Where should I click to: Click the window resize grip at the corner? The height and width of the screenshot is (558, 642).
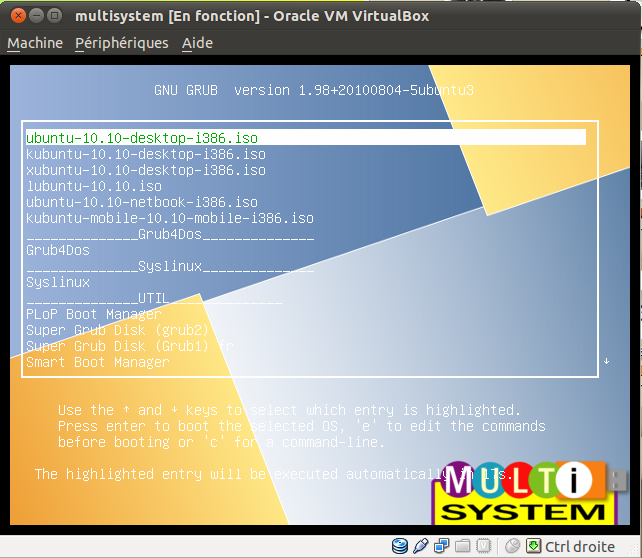(635, 551)
